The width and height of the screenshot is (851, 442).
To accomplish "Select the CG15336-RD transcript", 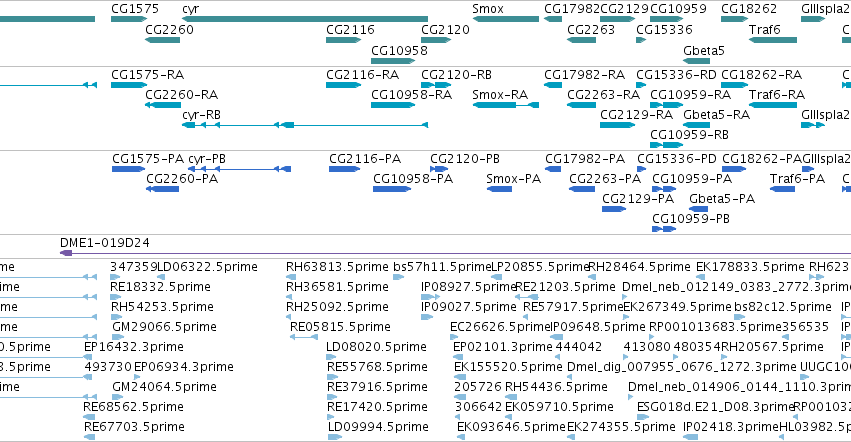I will click(x=641, y=85).
